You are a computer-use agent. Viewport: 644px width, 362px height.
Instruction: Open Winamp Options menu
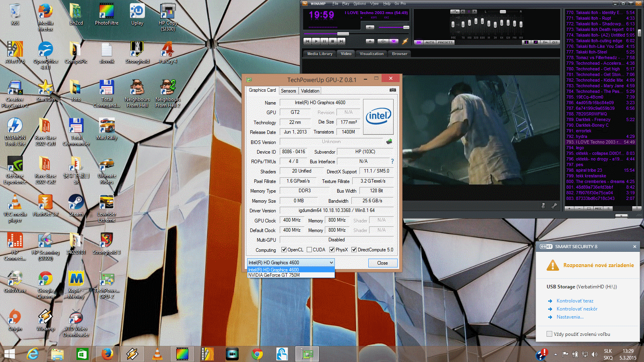[360, 4]
